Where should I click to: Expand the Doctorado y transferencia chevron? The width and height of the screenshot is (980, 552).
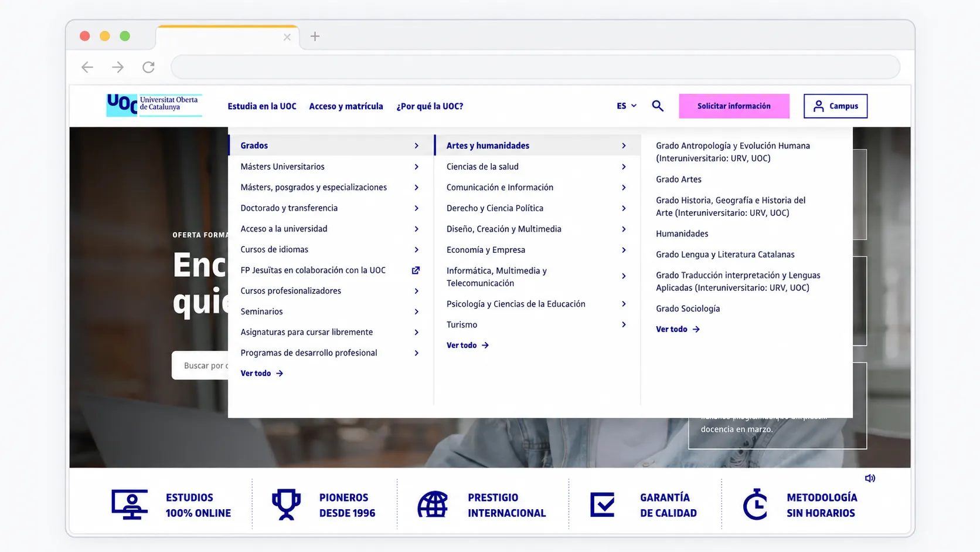(x=416, y=208)
